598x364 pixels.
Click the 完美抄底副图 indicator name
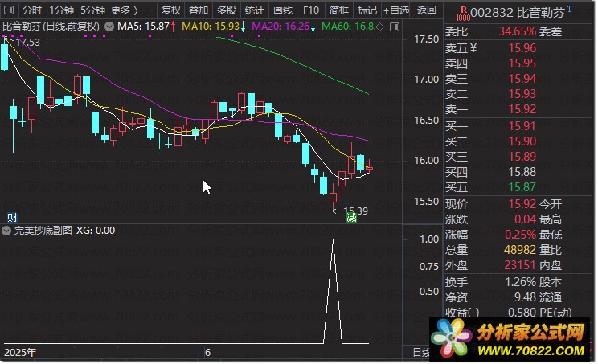pyautogui.click(x=43, y=231)
